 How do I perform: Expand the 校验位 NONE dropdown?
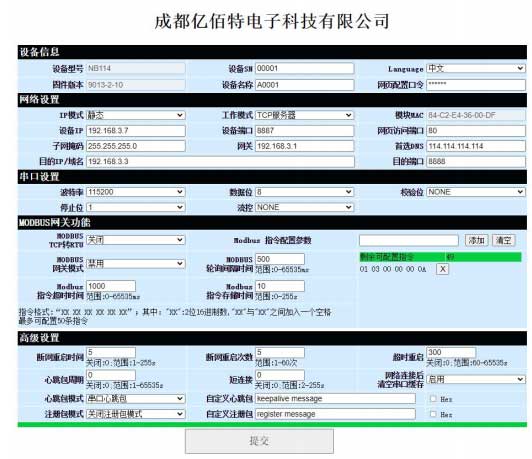476,192
